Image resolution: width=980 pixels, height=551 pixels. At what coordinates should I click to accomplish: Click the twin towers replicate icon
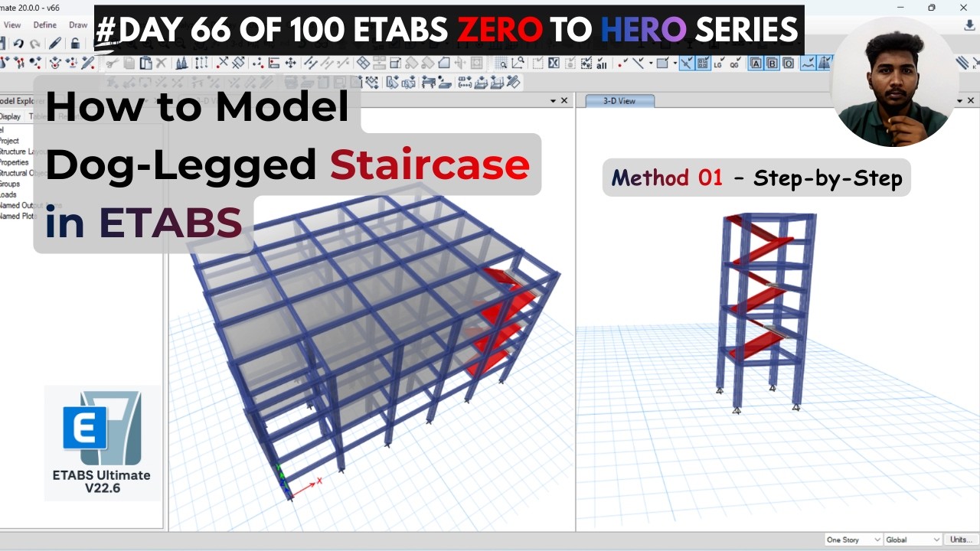click(181, 64)
